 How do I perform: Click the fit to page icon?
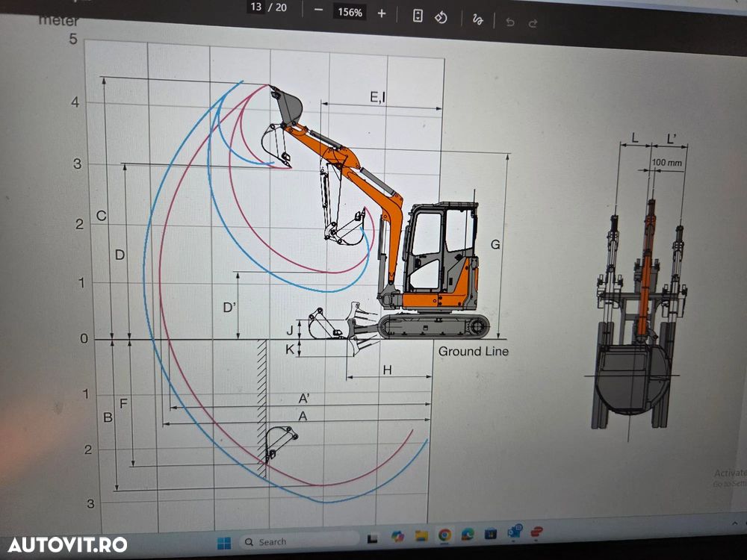(418, 16)
